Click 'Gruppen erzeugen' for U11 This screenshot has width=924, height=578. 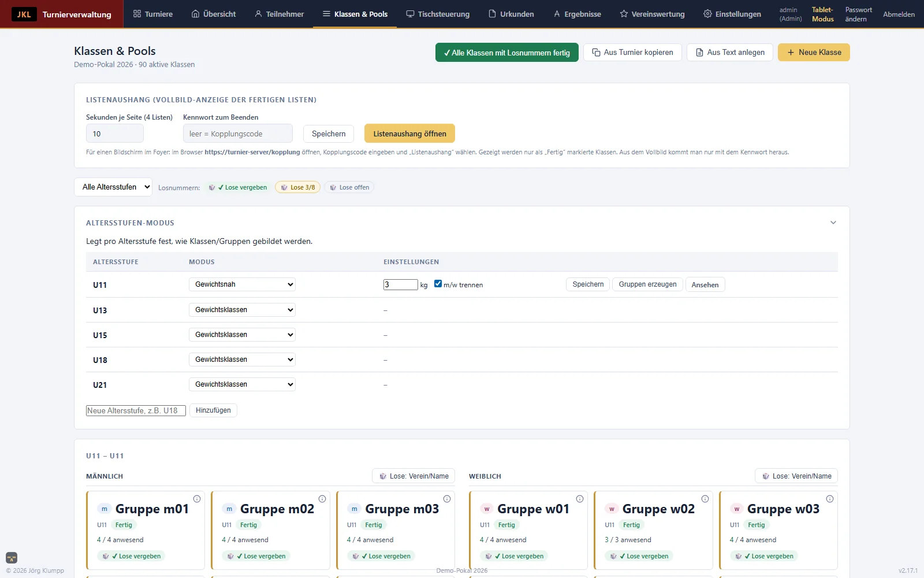pyautogui.click(x=647, y=284)
